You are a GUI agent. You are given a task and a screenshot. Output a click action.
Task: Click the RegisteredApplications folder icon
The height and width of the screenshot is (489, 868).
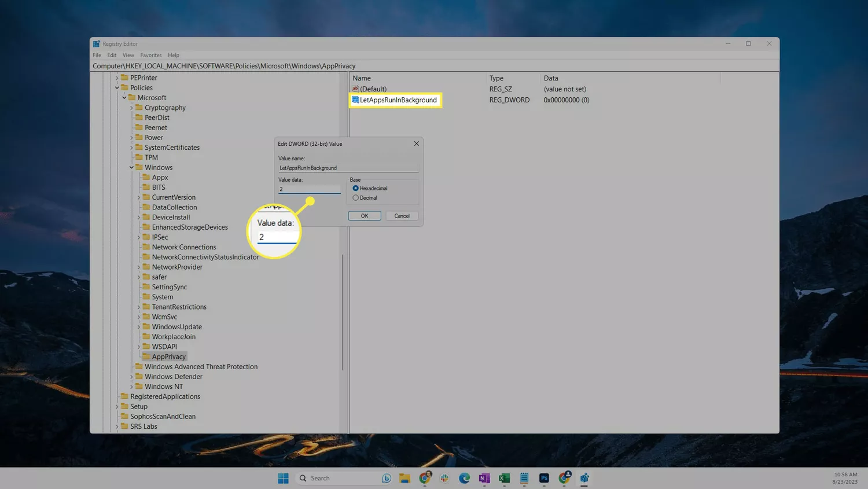click(x=124, y=396)
